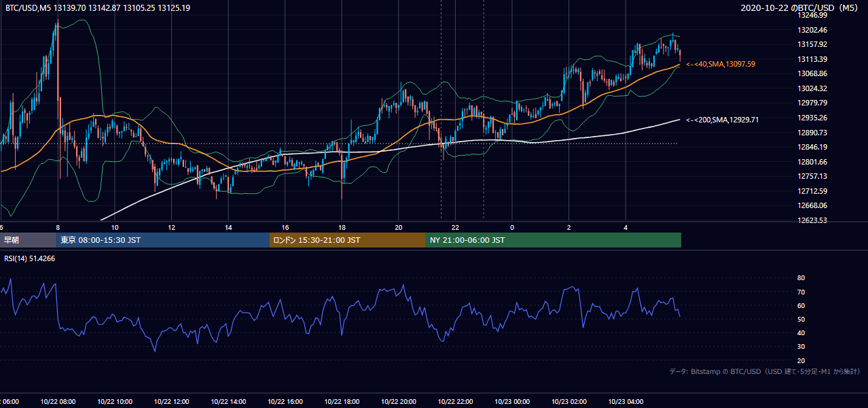The image size is (868, 408).
Task: Click the RSI(14) 51.4266 indicator label
Action: [x=29, y=258]
